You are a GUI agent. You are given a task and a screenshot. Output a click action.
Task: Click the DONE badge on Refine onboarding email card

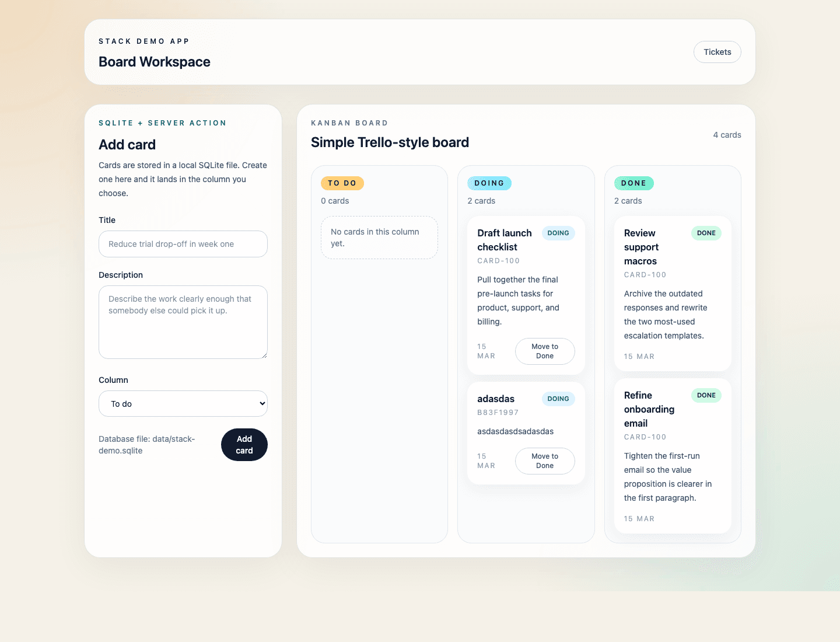(x=706, y=395)
